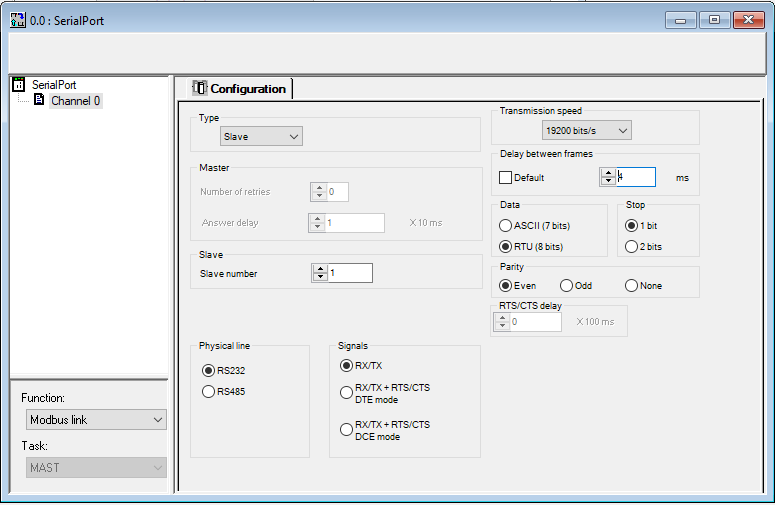Click the SerialPort window title icon

click(x=18, y=20)
